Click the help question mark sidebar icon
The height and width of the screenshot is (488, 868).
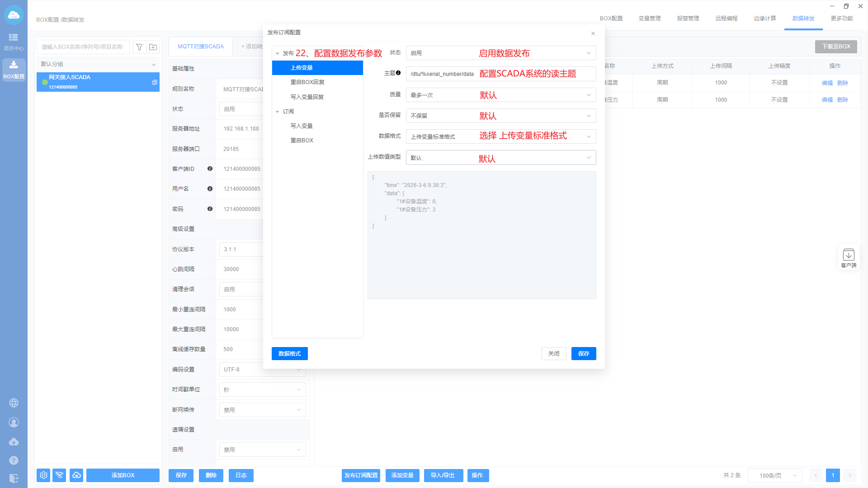(14, 460)
